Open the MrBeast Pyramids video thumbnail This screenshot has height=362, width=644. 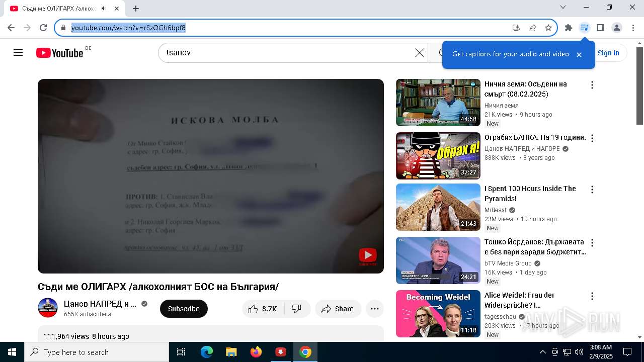pos(438,207)
